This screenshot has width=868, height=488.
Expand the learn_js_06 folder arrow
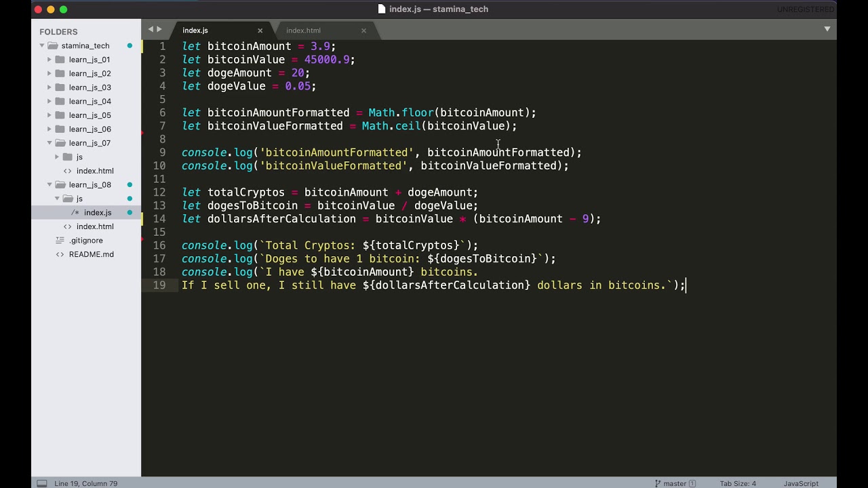(50, 129)
